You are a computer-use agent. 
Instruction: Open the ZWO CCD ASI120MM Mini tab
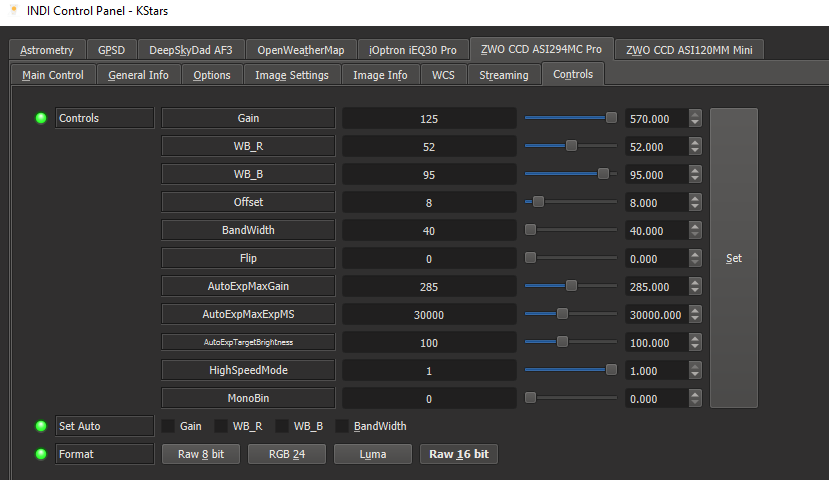(x=689, y=50)
